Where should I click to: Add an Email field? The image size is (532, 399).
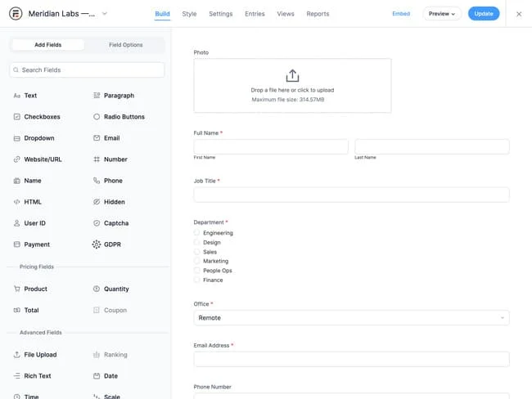pyautogui.click(x=106, y=138)
